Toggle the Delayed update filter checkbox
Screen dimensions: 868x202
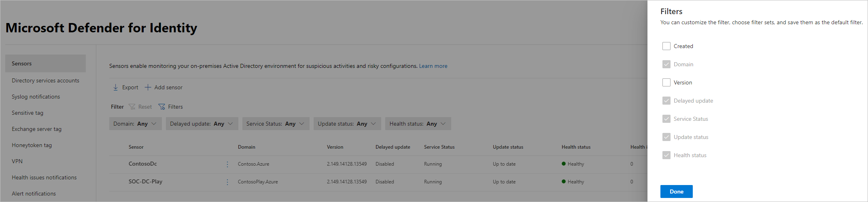(x=666, y=101)
